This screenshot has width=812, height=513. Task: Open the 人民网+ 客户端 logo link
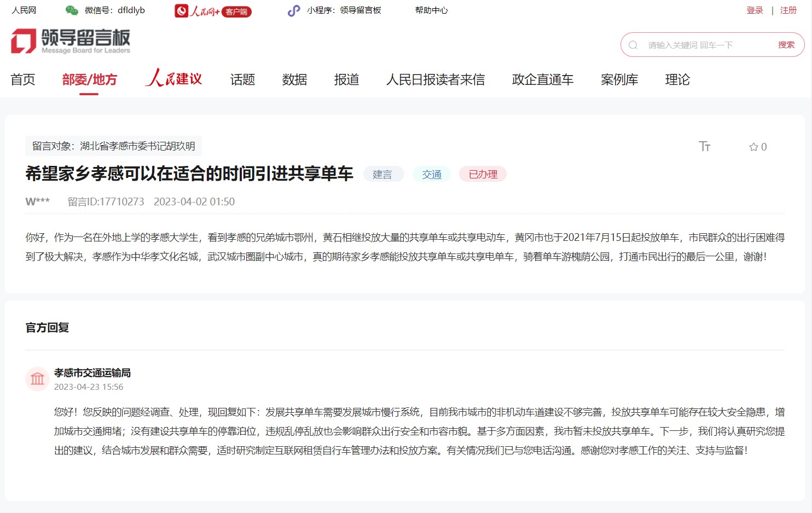click(x=213, y=11)
